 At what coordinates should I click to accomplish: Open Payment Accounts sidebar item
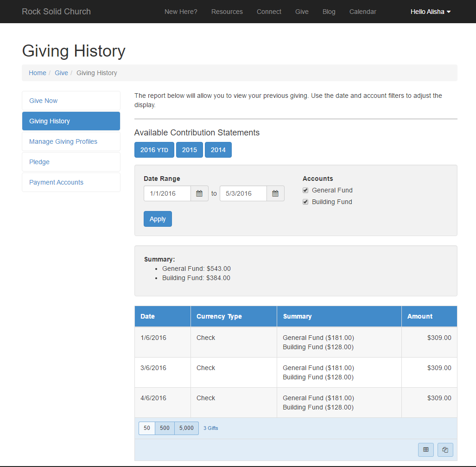click(x=56, y=182)
